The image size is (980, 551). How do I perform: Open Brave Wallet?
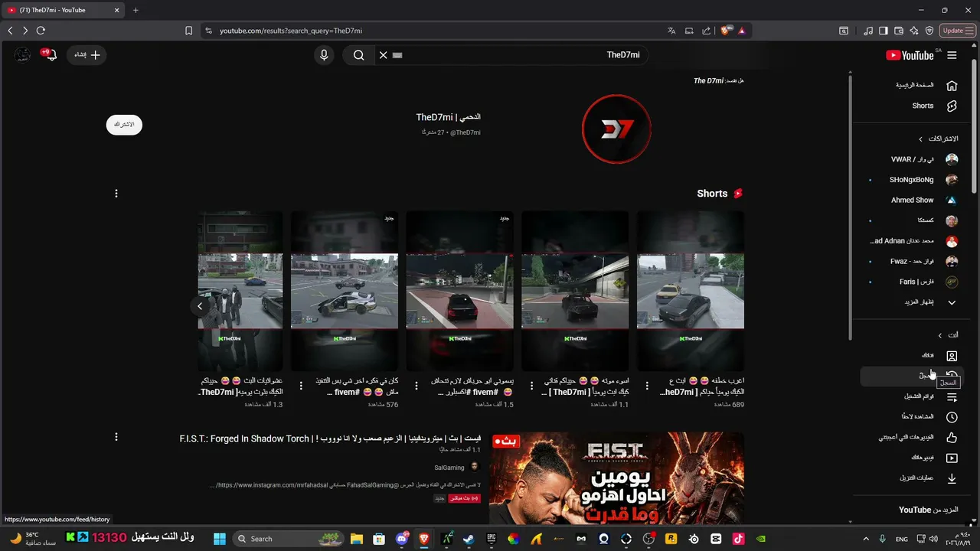[899, 31]
